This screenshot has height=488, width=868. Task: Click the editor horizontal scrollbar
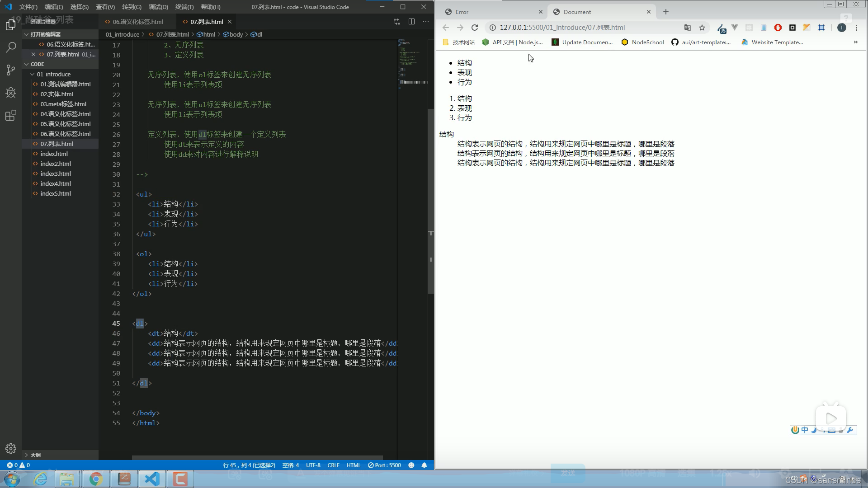click(257, 457)
